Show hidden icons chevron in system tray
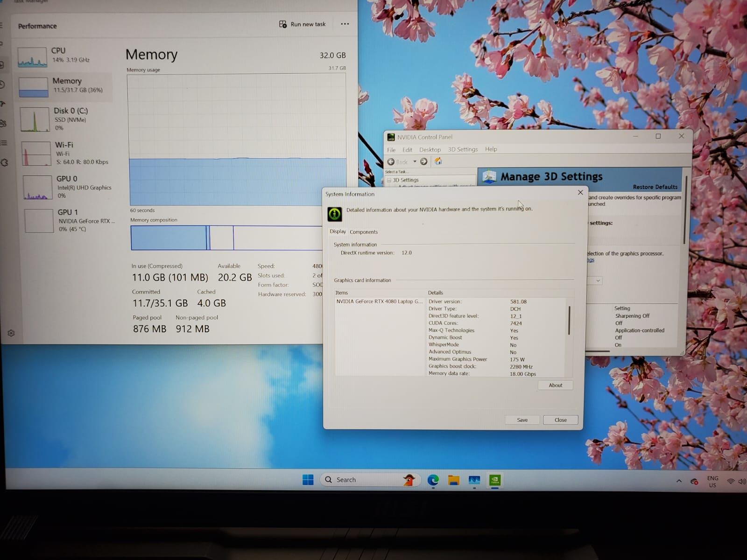 pyautogui.click(x=679, y=481)
